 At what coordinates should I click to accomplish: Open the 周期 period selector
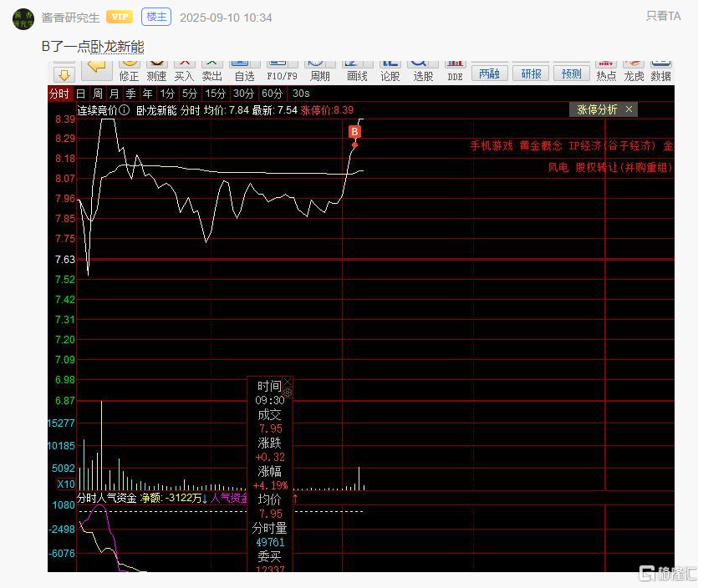[x=319, y=68]
